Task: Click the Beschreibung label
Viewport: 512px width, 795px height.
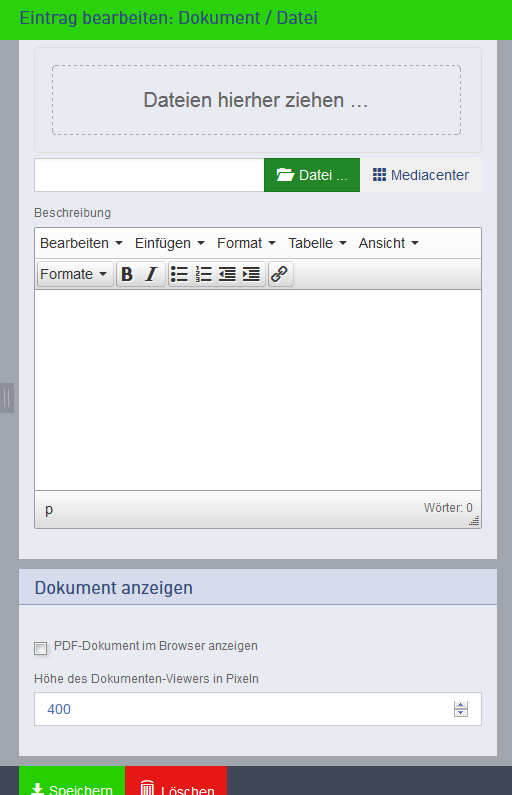Action: pos(72,212)
